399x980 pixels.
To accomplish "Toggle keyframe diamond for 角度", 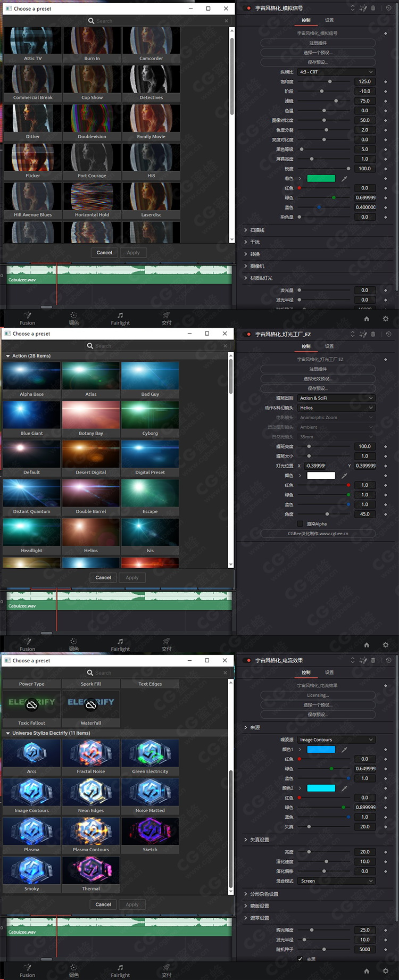I will (386, 514).
